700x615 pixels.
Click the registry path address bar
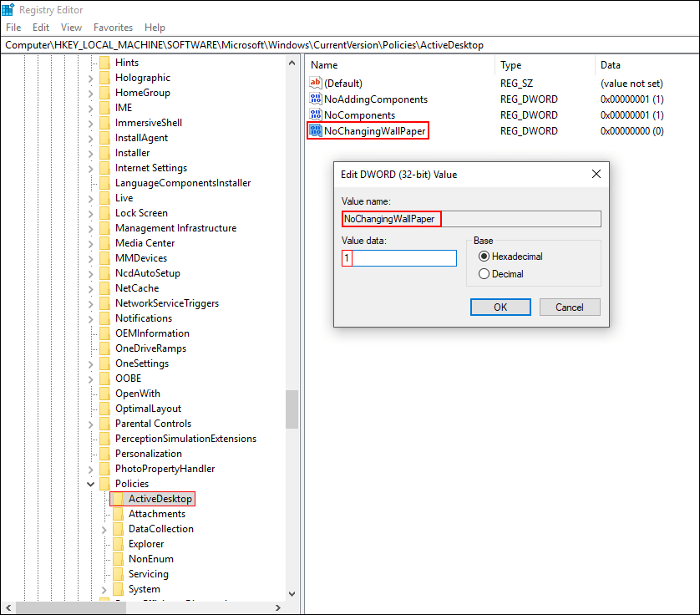[350, 45]
